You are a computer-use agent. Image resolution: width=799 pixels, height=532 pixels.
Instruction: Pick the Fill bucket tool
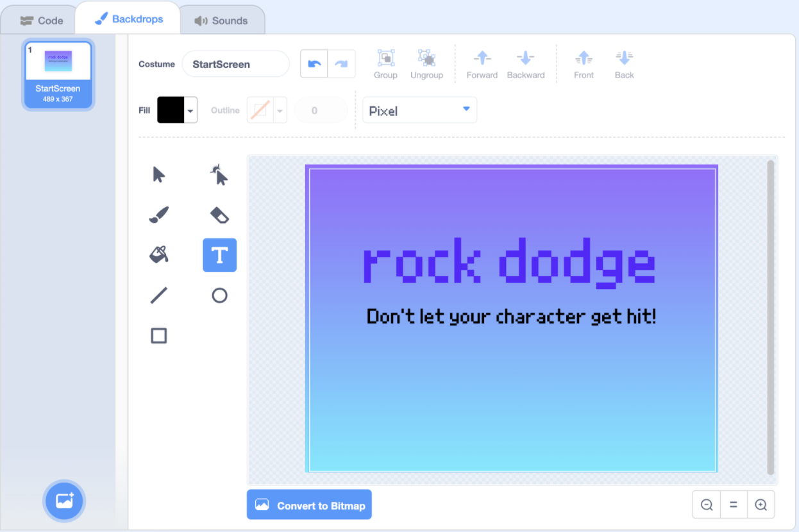(158, 255)
